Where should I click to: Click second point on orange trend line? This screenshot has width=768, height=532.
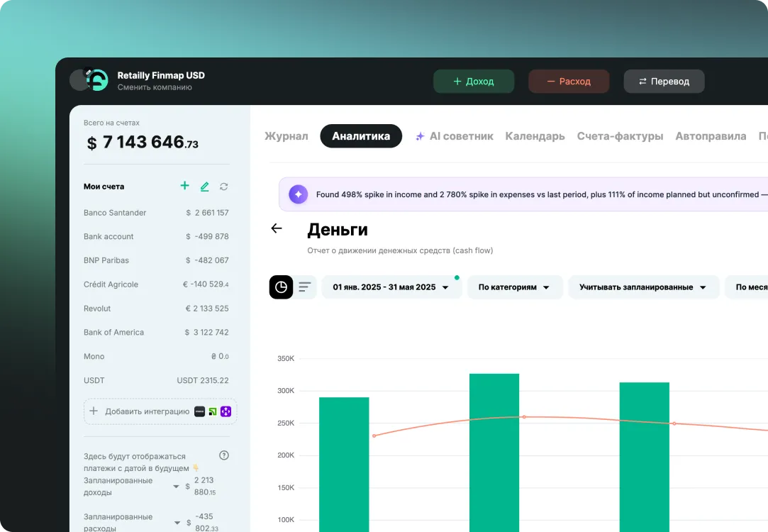point(524,417)
